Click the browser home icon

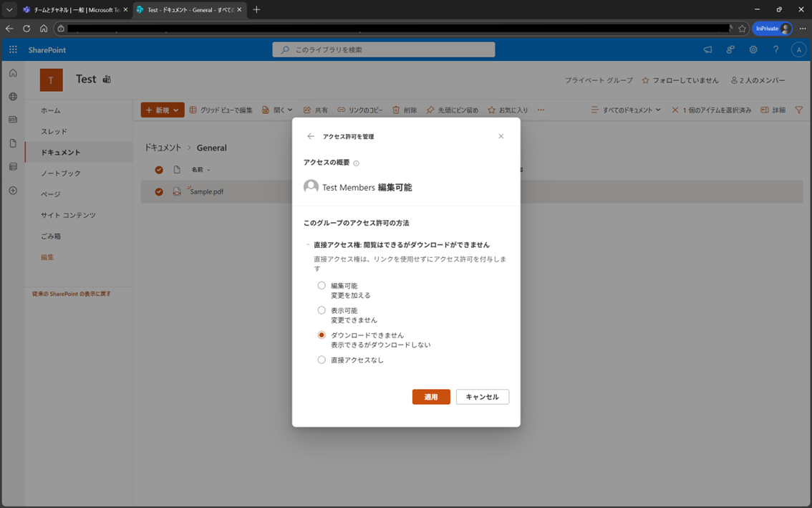tap(44, 29)
